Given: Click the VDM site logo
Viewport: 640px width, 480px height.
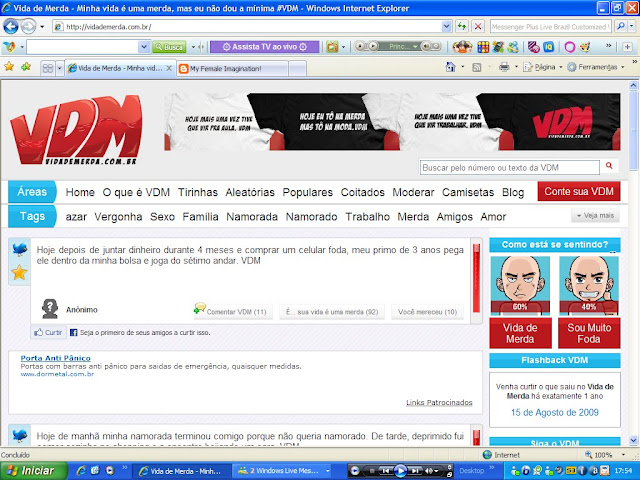Looking at the screenshot, I should [76, 130].
